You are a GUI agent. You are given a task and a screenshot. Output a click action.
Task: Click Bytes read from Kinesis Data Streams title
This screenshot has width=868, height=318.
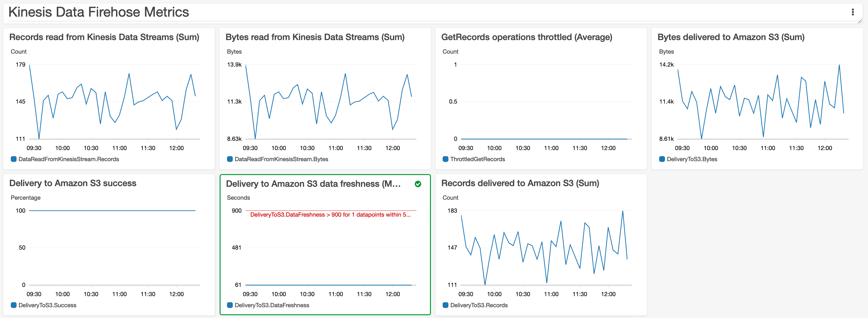tap(315, 37)
